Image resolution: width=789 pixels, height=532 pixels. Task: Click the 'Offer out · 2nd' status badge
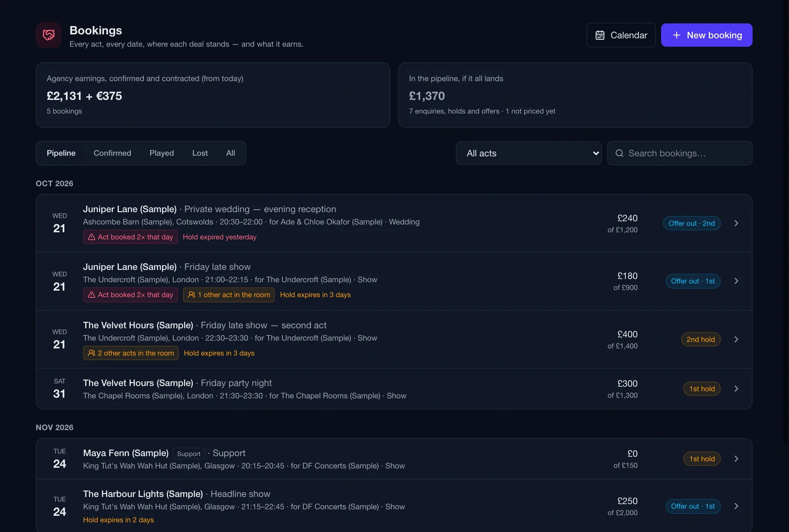point(692,223)
